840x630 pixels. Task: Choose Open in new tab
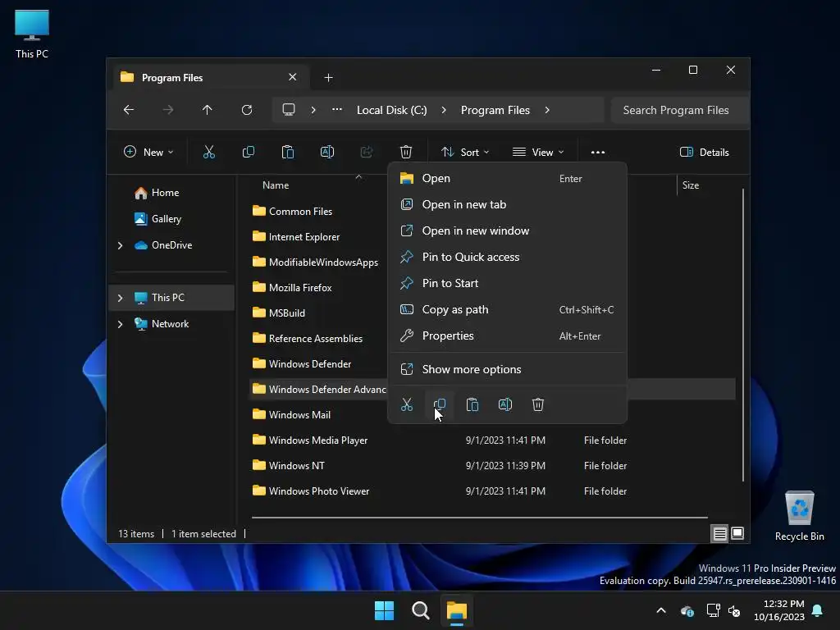(507, 204)
